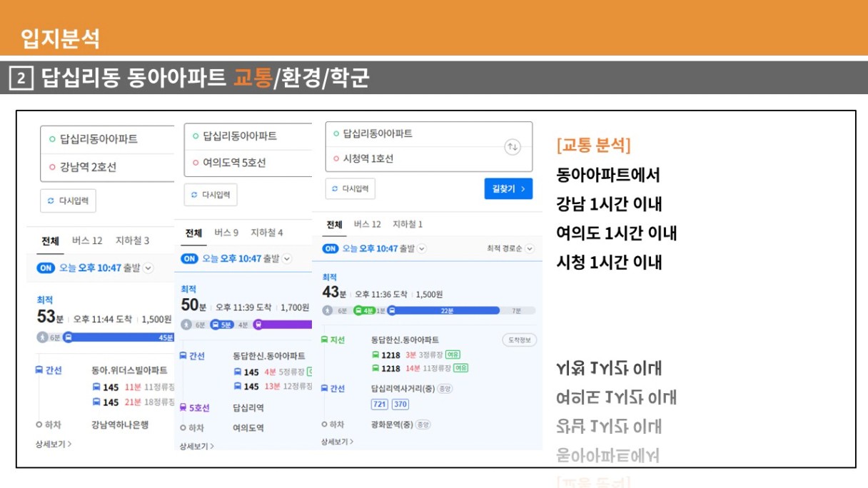This screenshot has height=488, width=868.
Task: Expand departure time dropdown in 여의도역 panel
Action: (x=287, y=258)
